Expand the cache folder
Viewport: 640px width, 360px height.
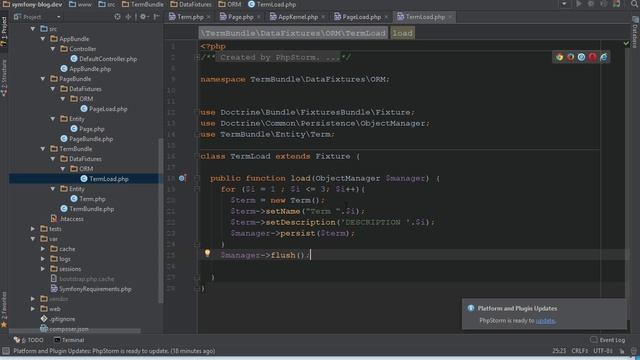(x=43, y=249)
